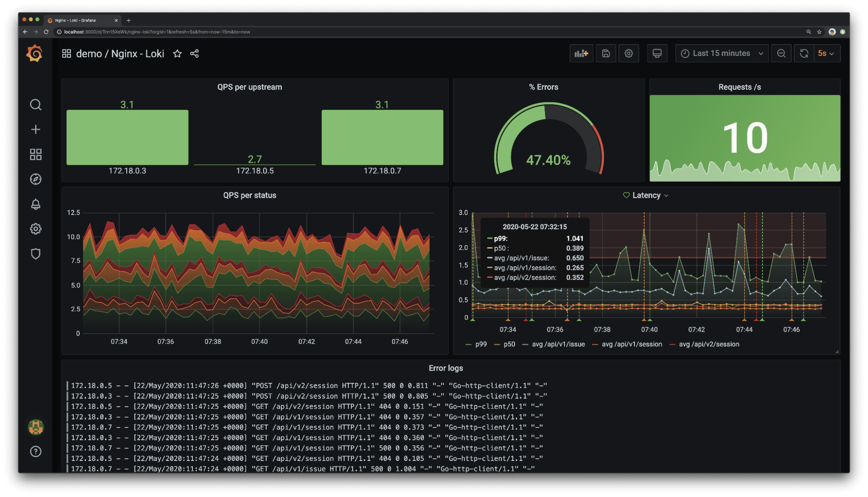Image resolution: width=868 pixels, height=497 pixels.
Task: Star this dashboard as a favorite
Action: (x=178, y=54)
